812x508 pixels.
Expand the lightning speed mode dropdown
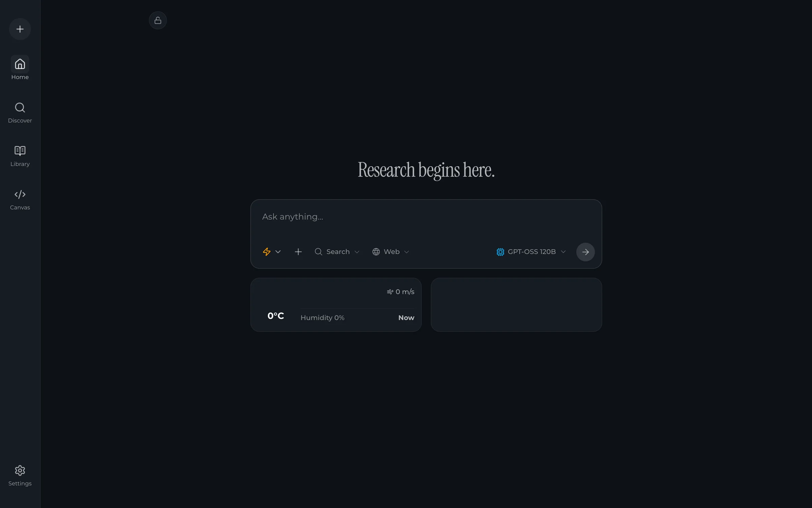tap(272, 252)
